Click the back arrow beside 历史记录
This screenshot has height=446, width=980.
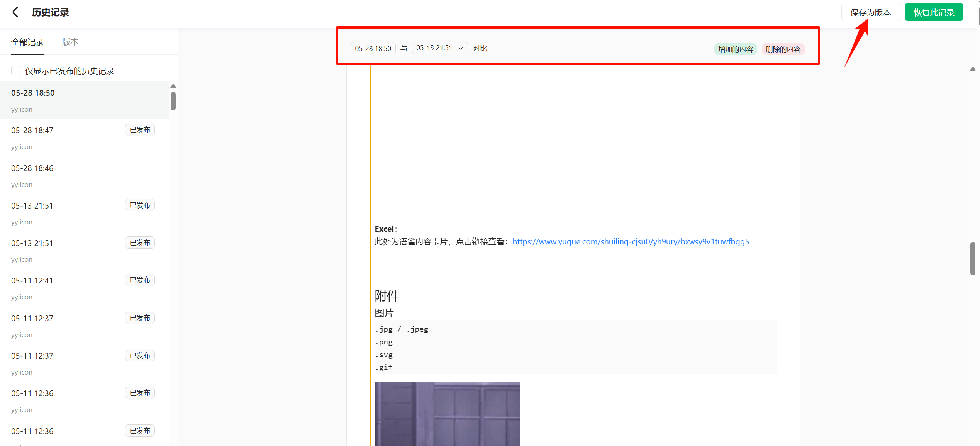(15, 12)
